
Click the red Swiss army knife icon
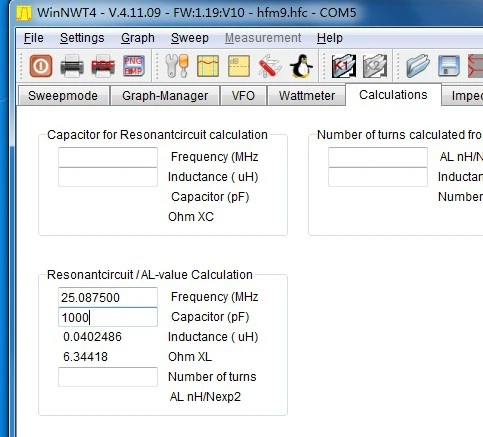pyautogui.click(x=270, y=66)
